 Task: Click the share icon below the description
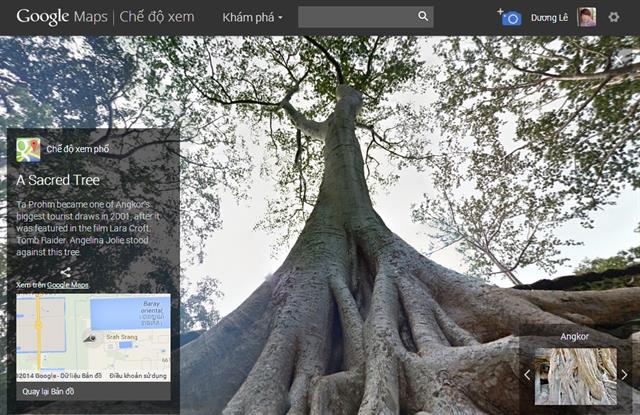pyautogui.click(x=66, y=272)
